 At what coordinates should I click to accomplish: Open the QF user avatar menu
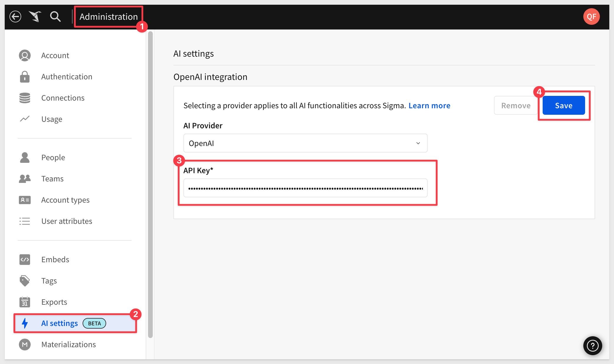591,17
